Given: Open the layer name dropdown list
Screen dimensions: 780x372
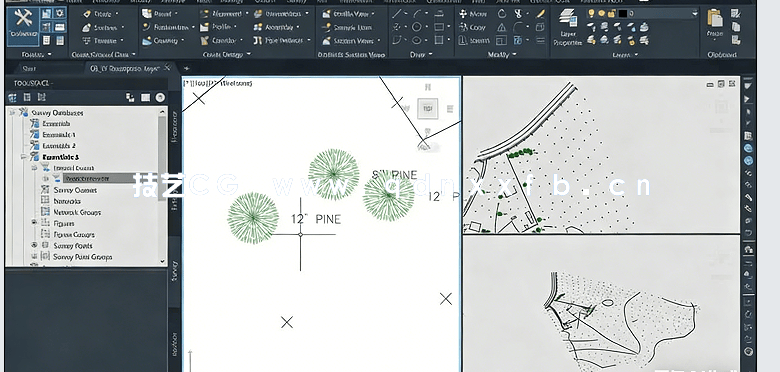Looking at the screenshot, I should click(x=694, y=13).
